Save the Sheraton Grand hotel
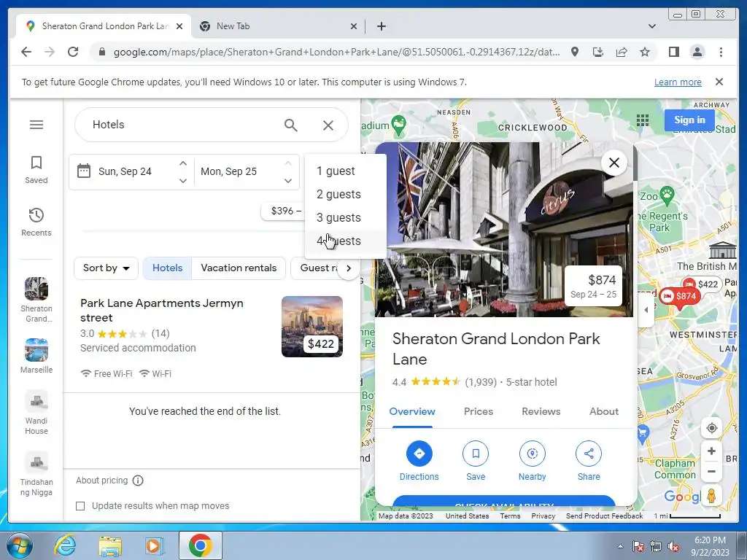 tap(476, 454)
